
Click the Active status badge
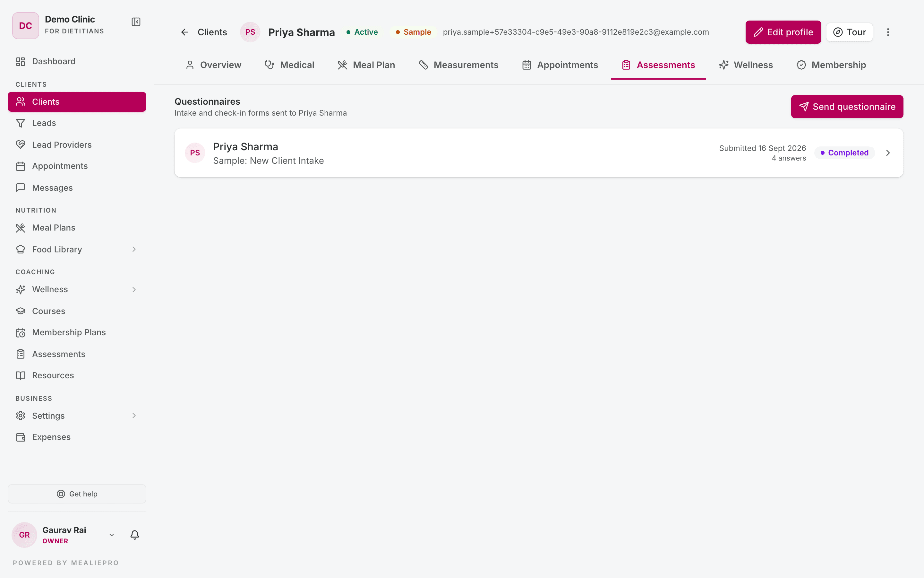point(362,32)
